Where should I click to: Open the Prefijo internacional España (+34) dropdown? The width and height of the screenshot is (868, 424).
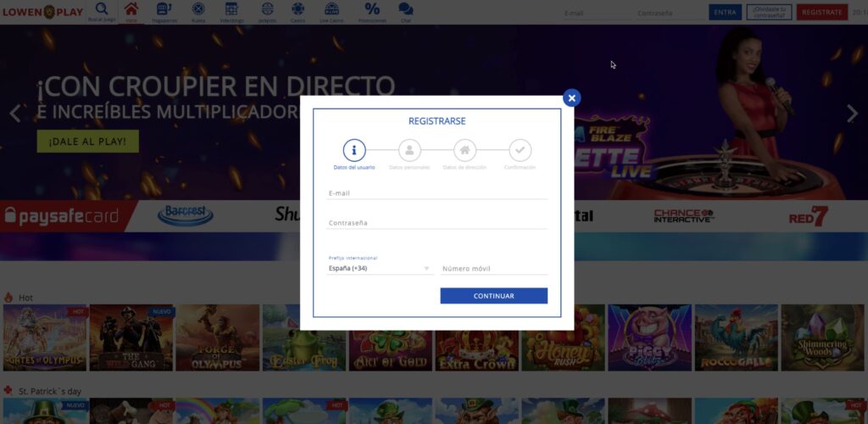coord(380,269)
